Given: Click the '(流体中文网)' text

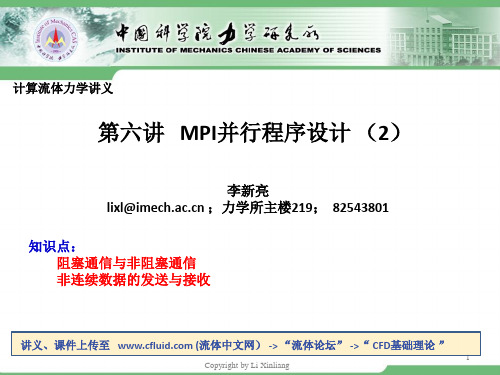Looking at the screenshot, I should (228, 345).
